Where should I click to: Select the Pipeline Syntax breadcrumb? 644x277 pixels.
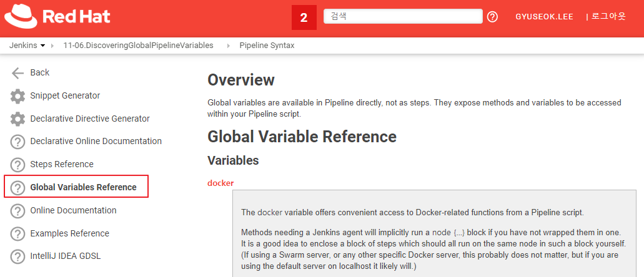click(267, 46)
